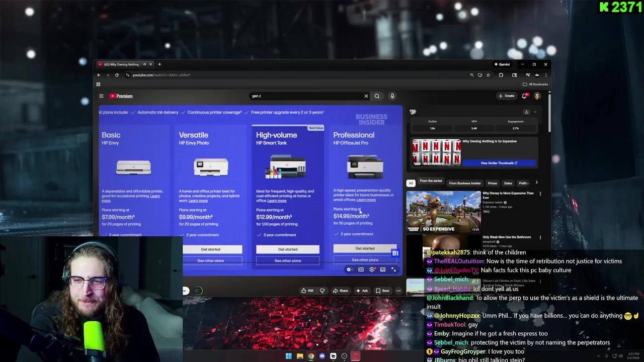Screen dimensions: 644x362
Task: Select the 'Prices' filter chip
Action: [x=493, y=183]
